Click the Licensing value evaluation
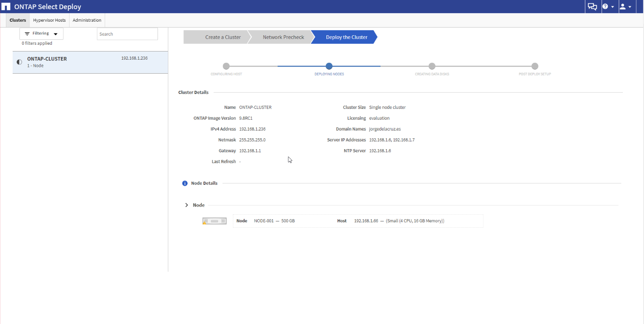The image size is (644, 324). [x=379, y=118]
